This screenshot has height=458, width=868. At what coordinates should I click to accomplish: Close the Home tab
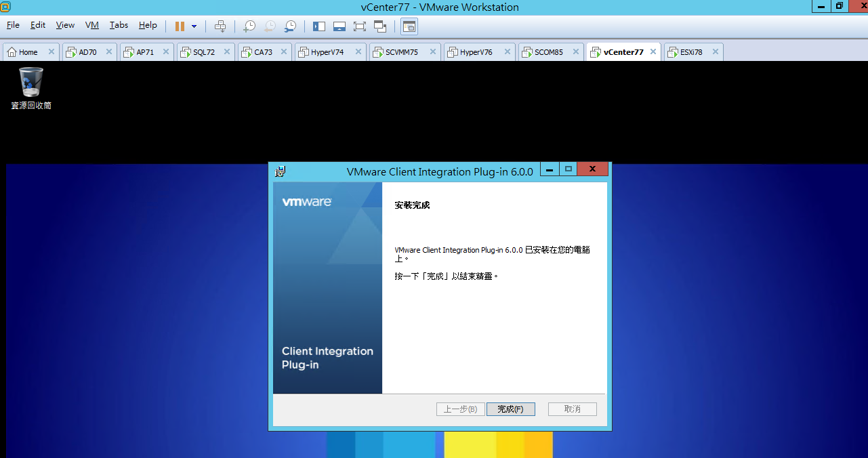pos(51,51)
